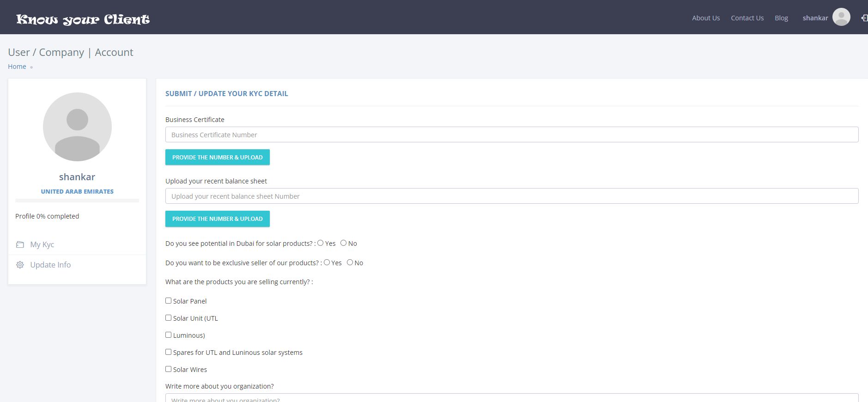Focus the recent balance sheet Number field
This screenshot has width=868, height=402.
(x=512, y=196)
